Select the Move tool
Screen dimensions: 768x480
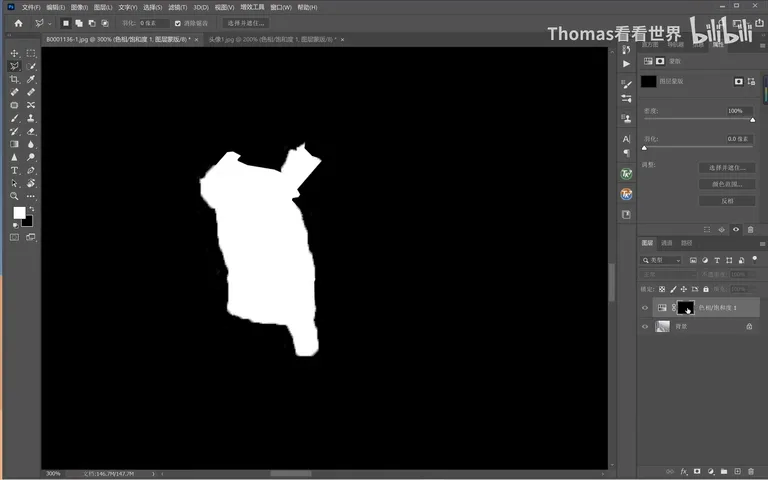point(14,53)
